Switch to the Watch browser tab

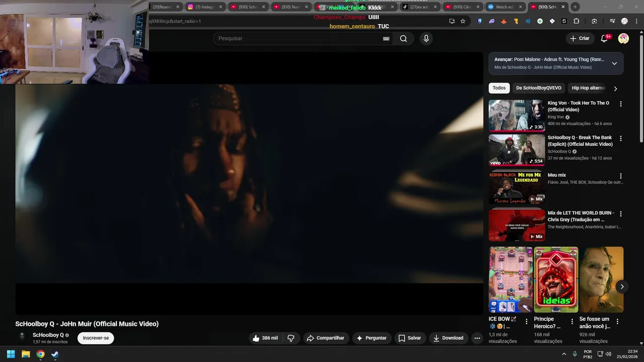click(x=505, y=7)
